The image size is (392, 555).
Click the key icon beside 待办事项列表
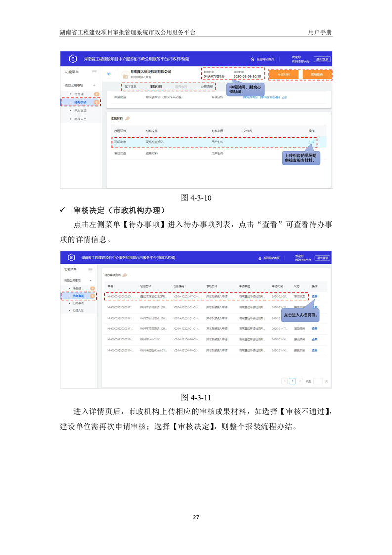[x=125, y=275]
